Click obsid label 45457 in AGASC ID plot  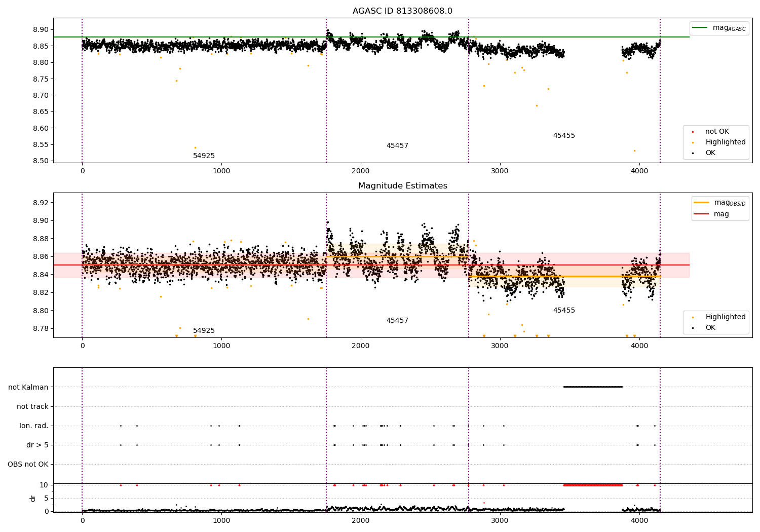click(397, 146)
